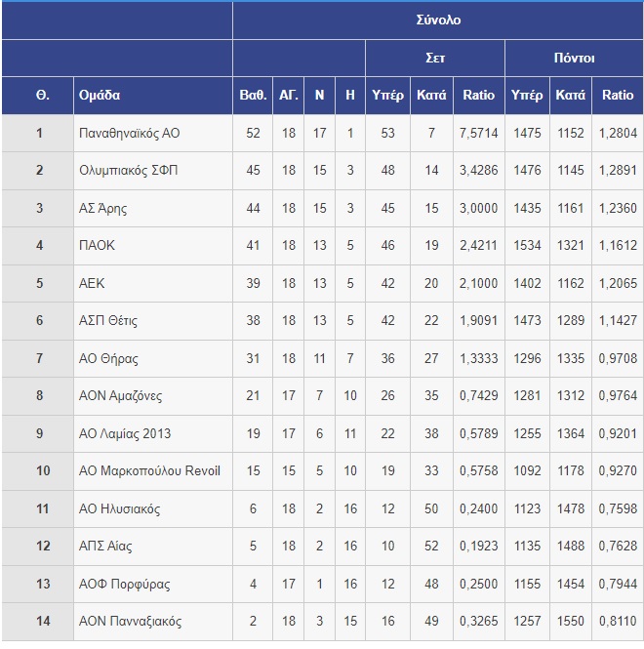Click points conceded 1488 for ΑΠΣ Αίας
Image resolution: width=644 pixels, height=649 pixels.
(570, 546)
